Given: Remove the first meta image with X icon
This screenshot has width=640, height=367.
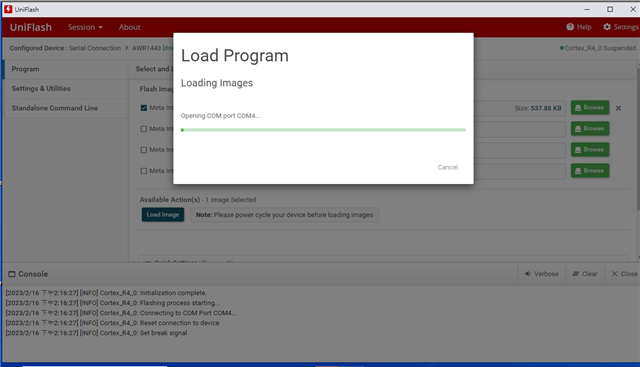Looking at the screenshot, I should (x=618, y=108).
